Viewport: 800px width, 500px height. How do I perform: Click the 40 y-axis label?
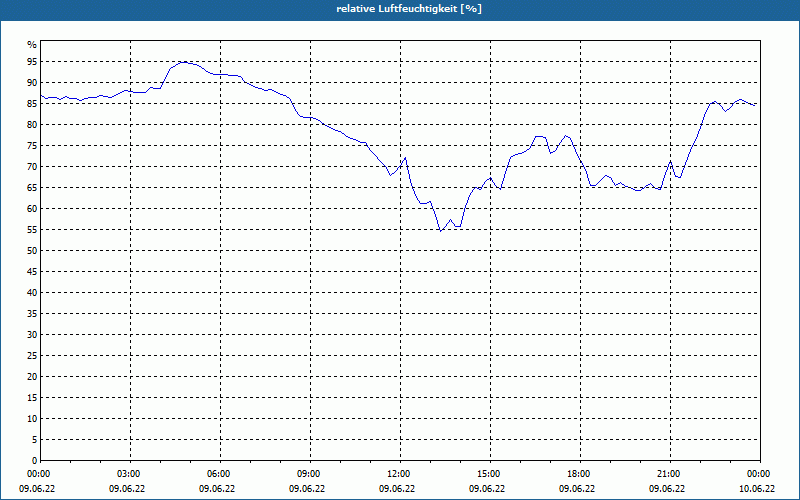pyautogui.click(x=32, y=292)
